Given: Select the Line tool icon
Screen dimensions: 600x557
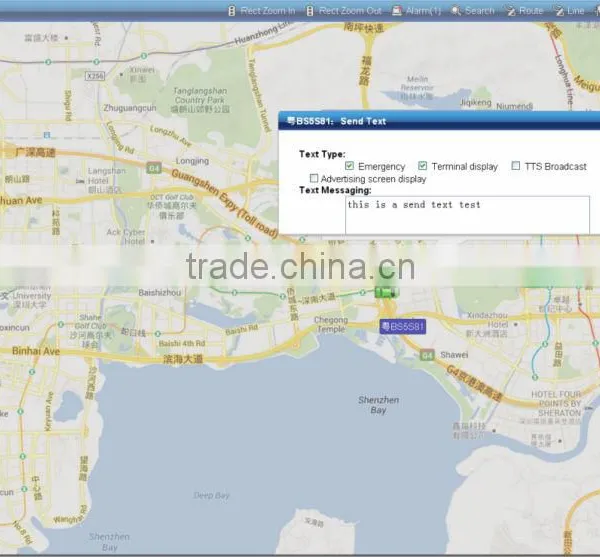Looking at the screenshot, I should click(559, 11).
